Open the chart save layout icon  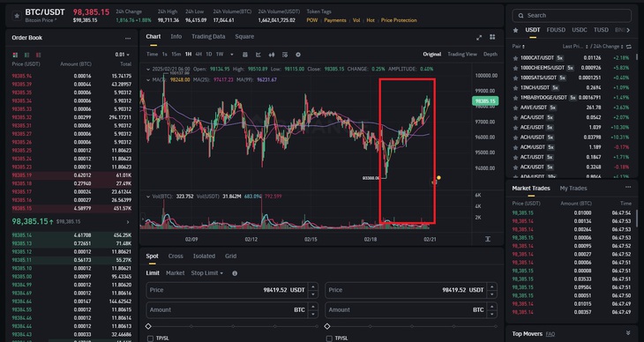[x=244, y=55]
